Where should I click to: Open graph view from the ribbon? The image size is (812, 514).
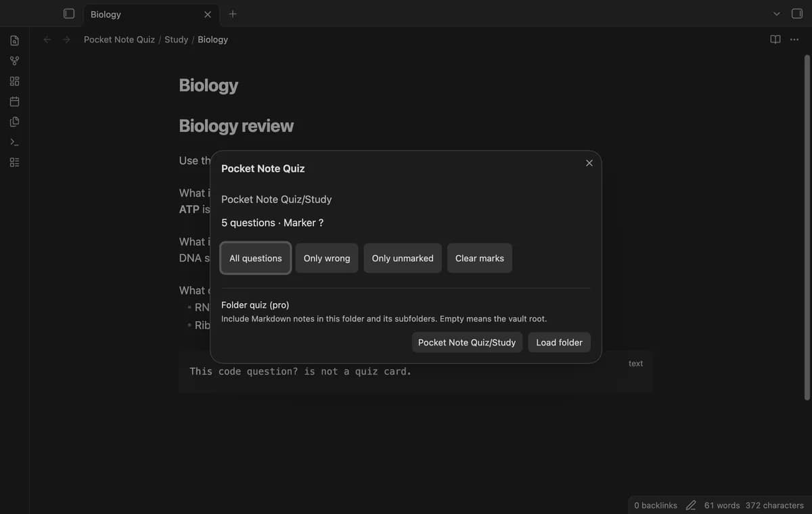pos(14,61)
